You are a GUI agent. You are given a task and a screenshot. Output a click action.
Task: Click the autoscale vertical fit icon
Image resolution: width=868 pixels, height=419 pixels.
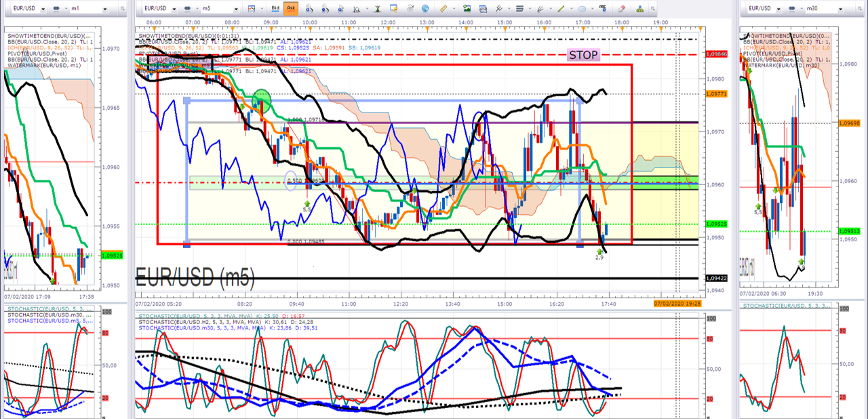point(378,9)
